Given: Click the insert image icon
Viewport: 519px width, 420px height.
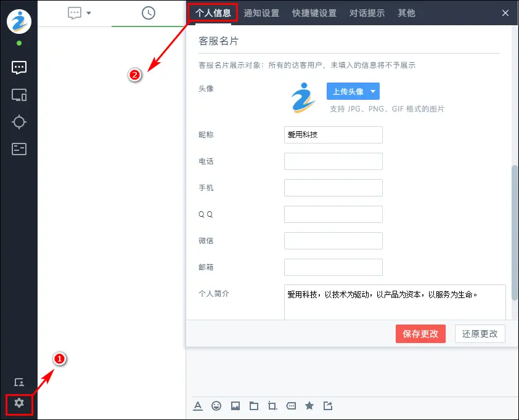Looking at the screenshot, I should [x=235, y=406].
